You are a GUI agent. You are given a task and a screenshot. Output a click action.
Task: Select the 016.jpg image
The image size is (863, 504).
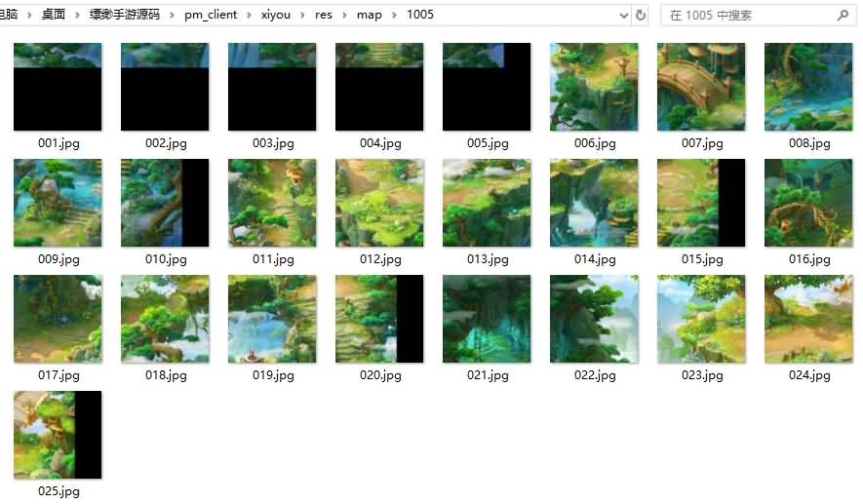tap(808, 203)
